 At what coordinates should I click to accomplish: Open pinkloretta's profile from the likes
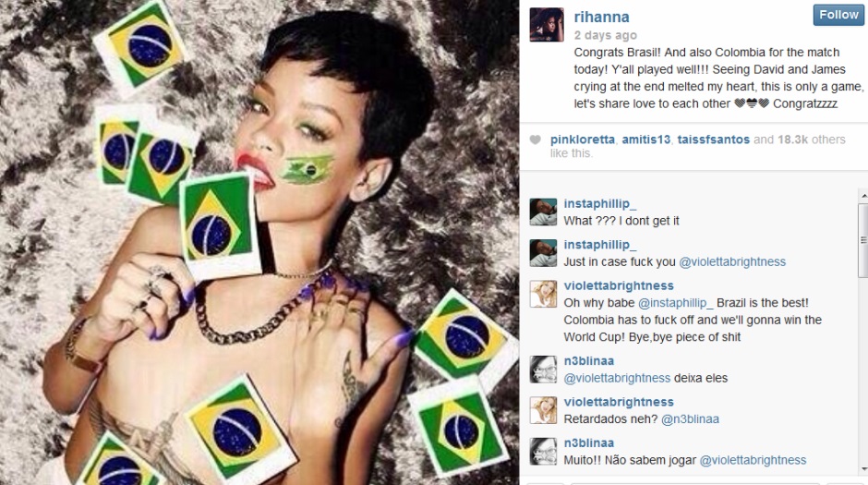click(583, 139)
